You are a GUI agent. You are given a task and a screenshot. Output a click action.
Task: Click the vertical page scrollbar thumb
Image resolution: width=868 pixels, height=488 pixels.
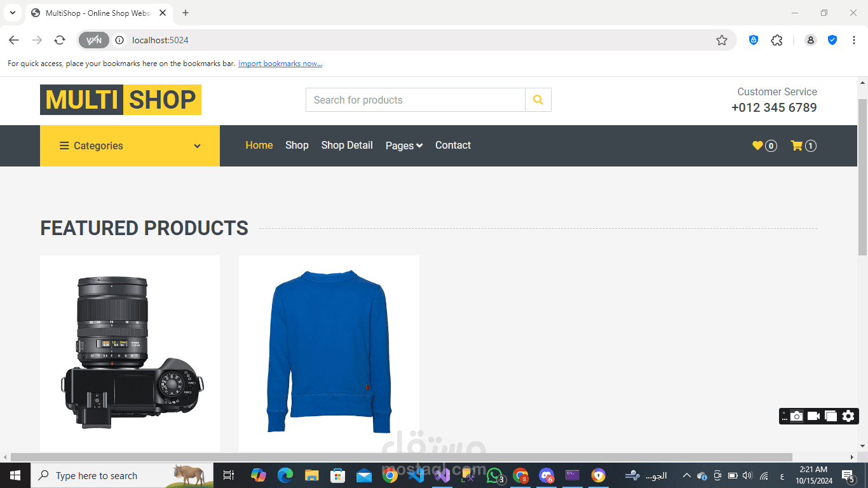(x=862, y=177)
